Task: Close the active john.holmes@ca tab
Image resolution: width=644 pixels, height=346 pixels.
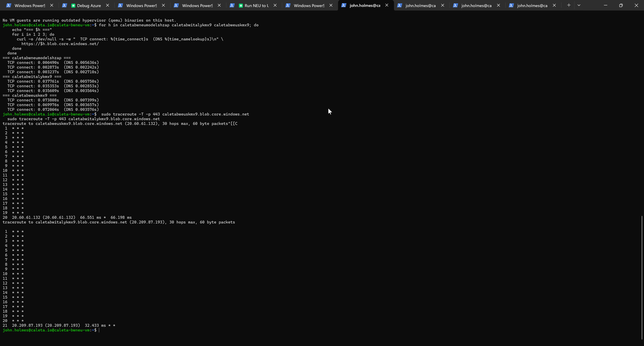Action: pyautogui.click(x=387, y=5)
